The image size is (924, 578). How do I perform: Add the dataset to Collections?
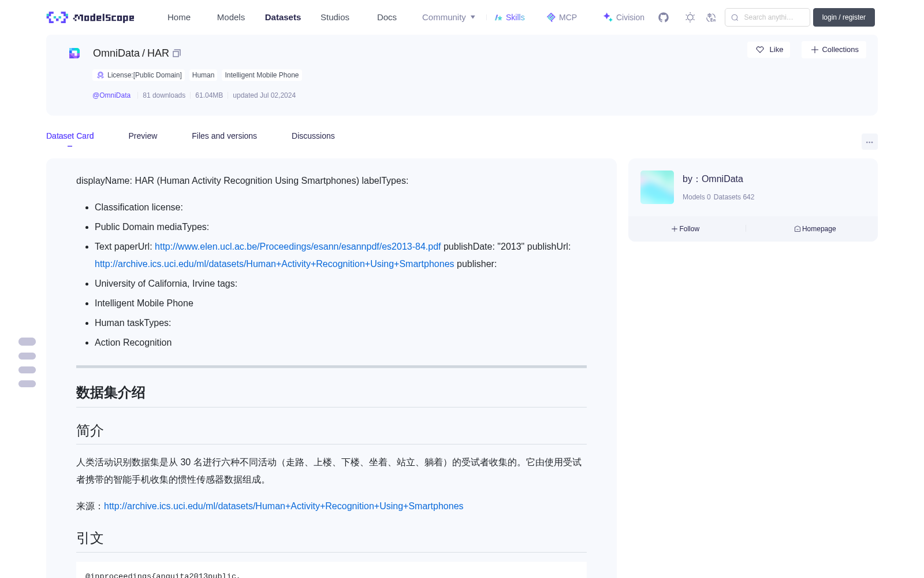pyautogui.click(x=834, y=50)
